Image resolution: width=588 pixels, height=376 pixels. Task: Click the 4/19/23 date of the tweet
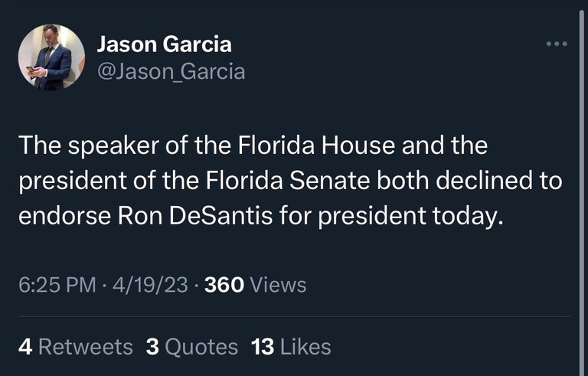coord(150,285)
